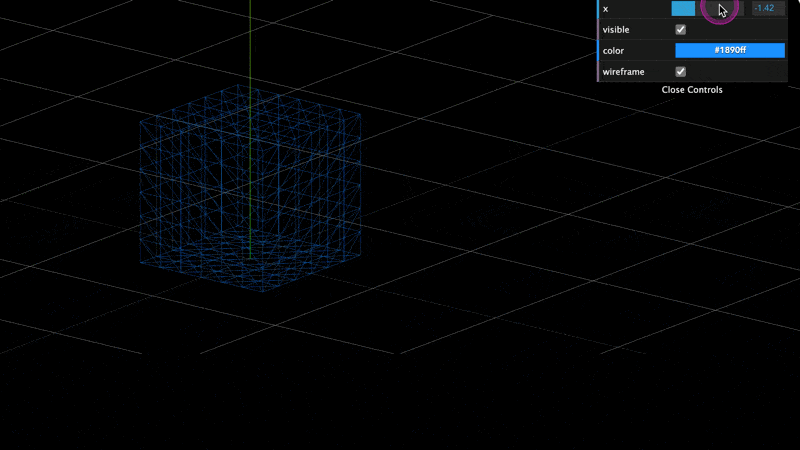The height and width of the screenshot is (450, 800).
Task: Click the x position slider track
Action: point(707,9)
